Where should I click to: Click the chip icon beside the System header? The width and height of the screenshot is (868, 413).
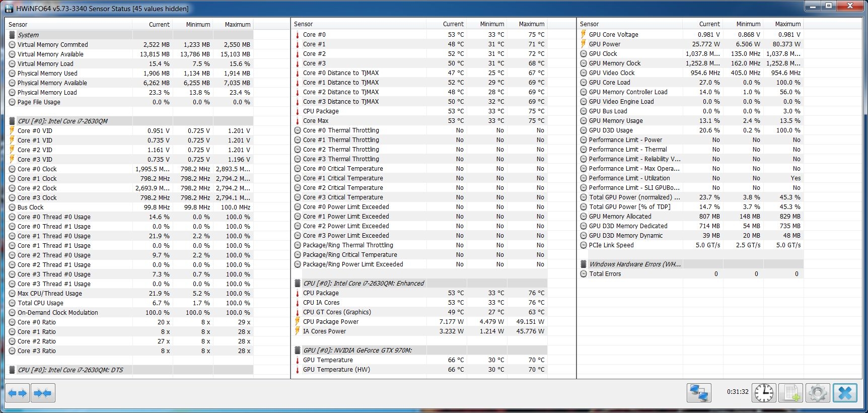click(12, 35)
